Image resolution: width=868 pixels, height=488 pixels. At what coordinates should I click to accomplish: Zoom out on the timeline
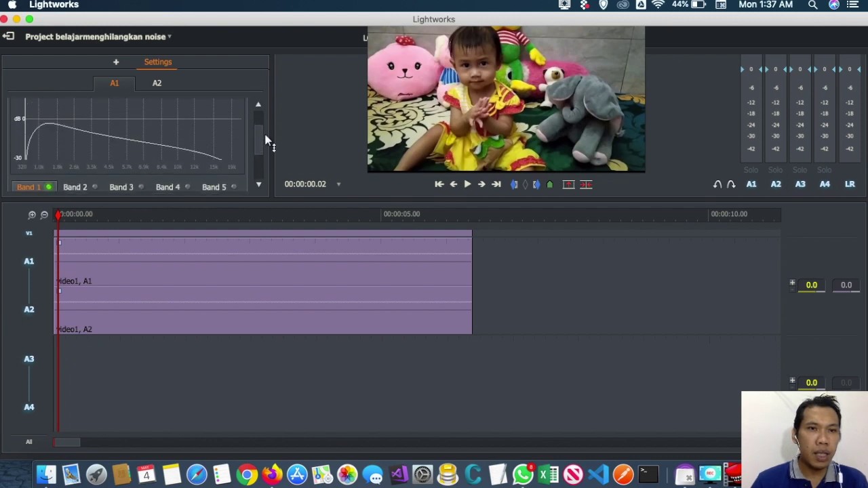point(44,215)
